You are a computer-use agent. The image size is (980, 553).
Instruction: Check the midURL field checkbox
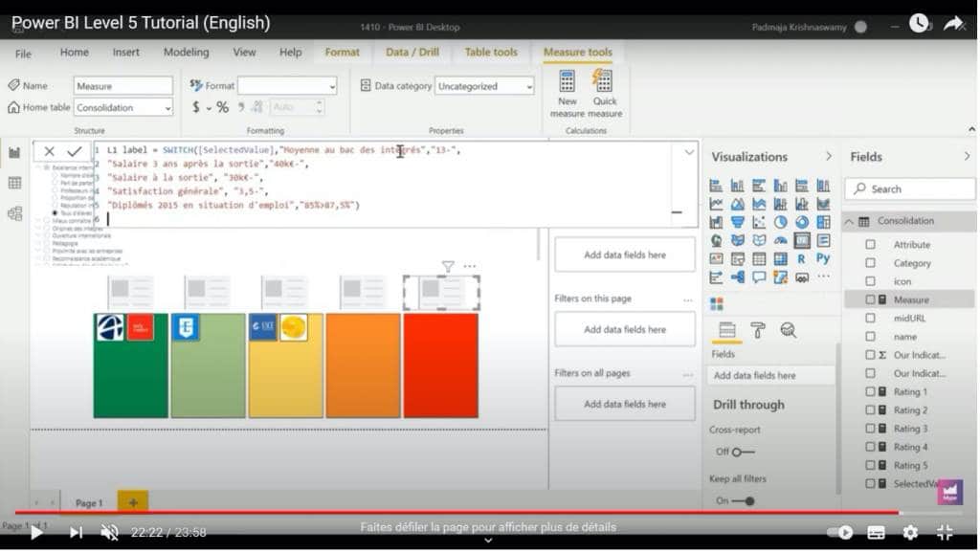tap(870, 319)
